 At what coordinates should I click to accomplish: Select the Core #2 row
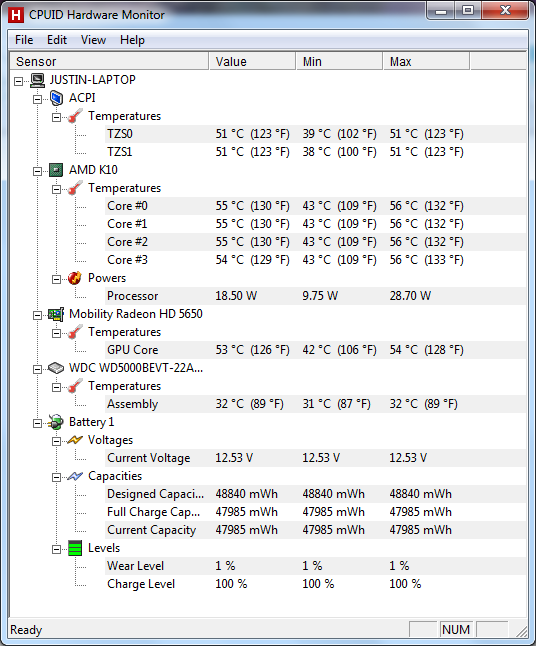pyautogui.click(x=315, y=242)
